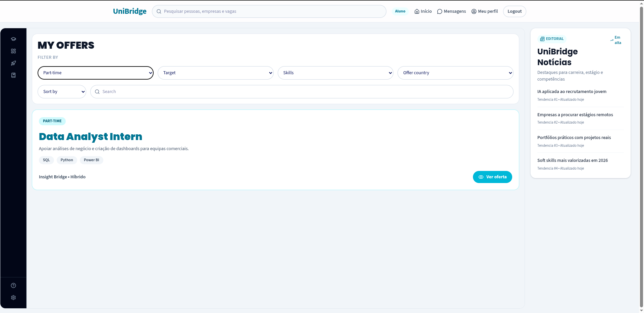The image size is (644, 313).
Task: Open the settings gear sidebar icon
Action: pyautogui.click(x=13, y=298)
